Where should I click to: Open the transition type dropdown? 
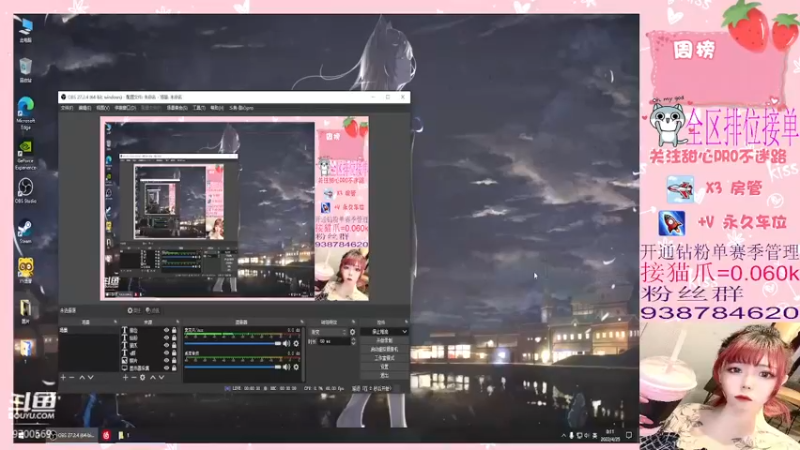coord(328,332)
